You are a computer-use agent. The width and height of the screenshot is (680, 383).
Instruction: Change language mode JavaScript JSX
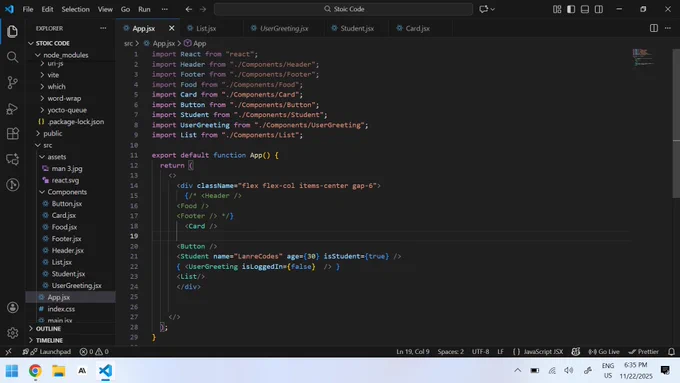point(543,352)
